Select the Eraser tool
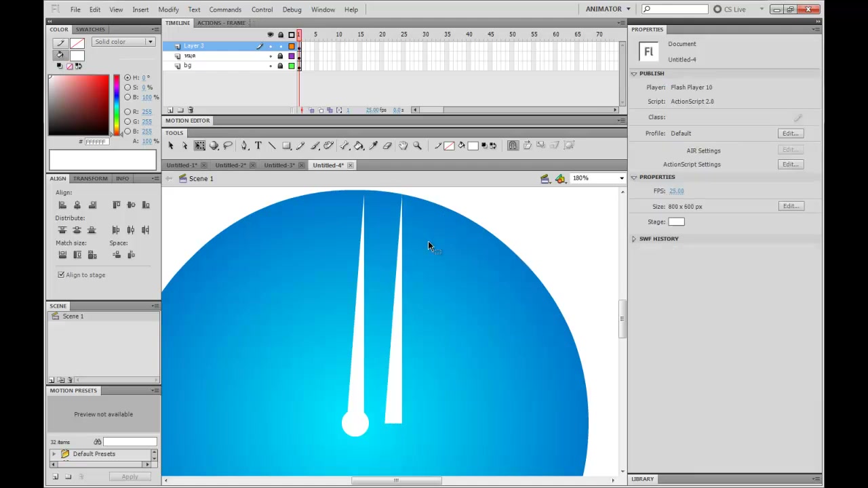 (387, 146)
